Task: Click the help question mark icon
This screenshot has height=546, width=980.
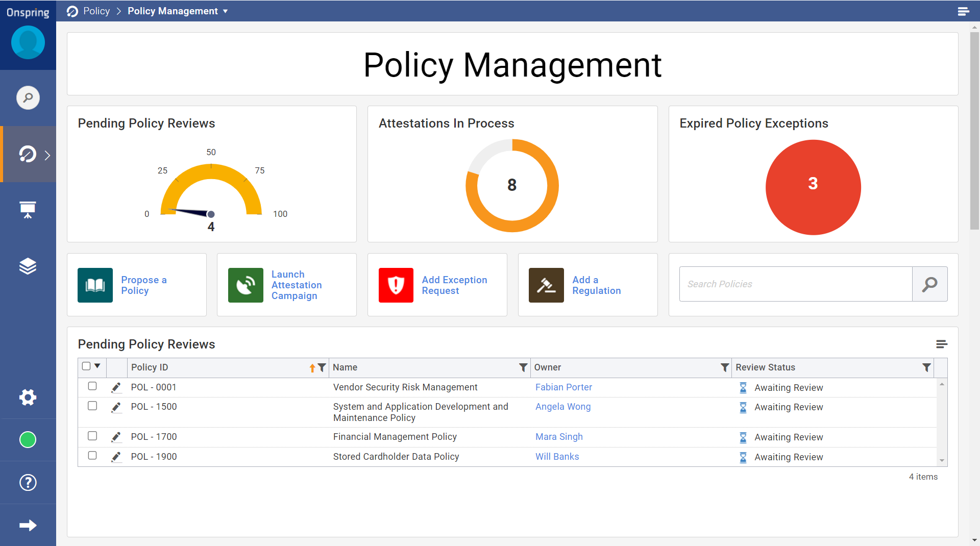Action: [x=28, y=482]
